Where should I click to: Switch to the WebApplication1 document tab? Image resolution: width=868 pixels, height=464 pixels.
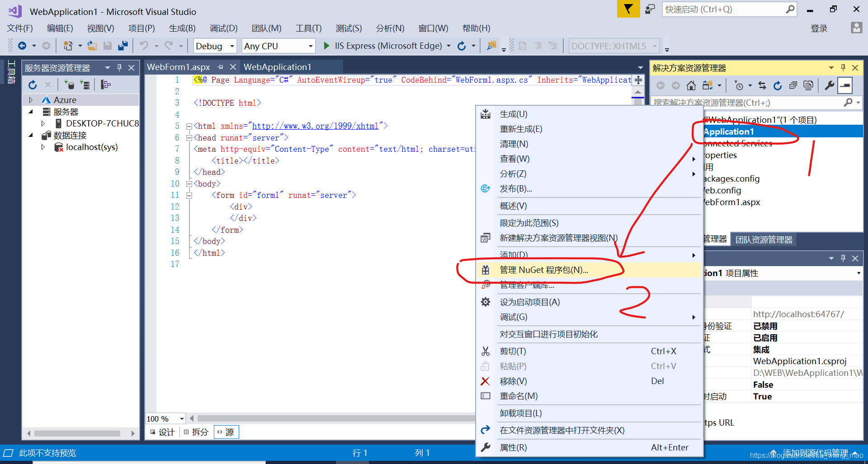(278, 67)
